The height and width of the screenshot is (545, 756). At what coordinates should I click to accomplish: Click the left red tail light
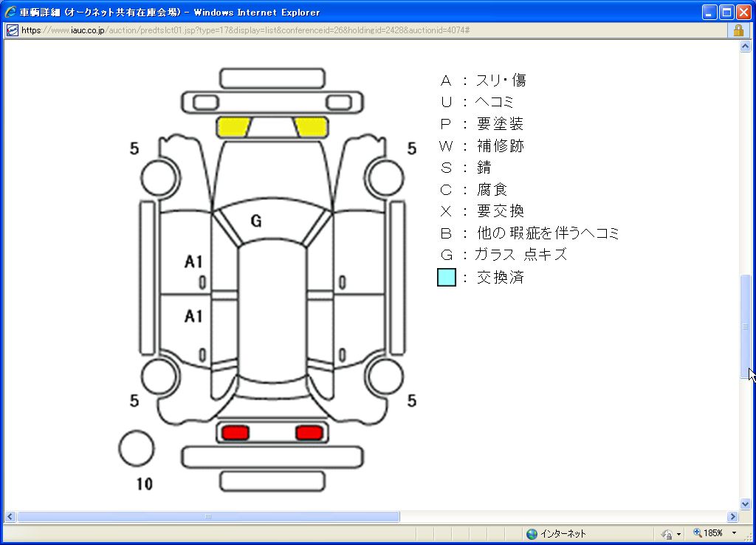[236, 433]
